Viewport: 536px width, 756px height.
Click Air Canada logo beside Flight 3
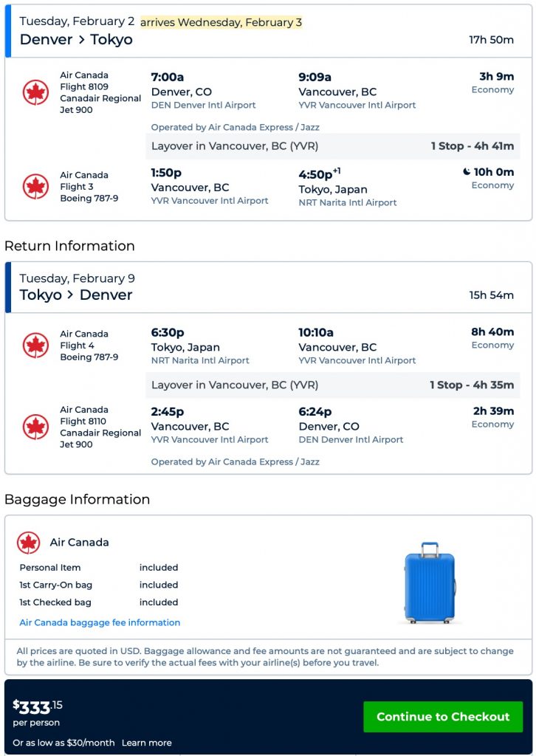point(35,187)
